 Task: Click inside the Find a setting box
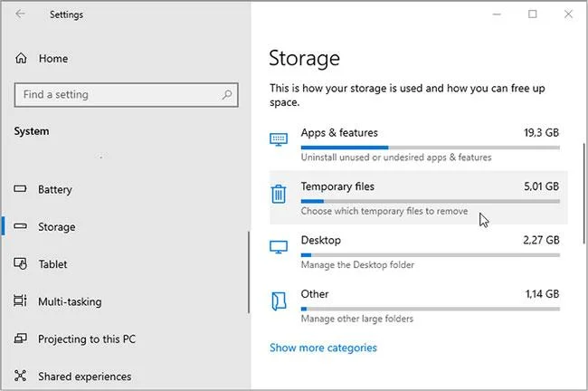(x=126, y=95)
